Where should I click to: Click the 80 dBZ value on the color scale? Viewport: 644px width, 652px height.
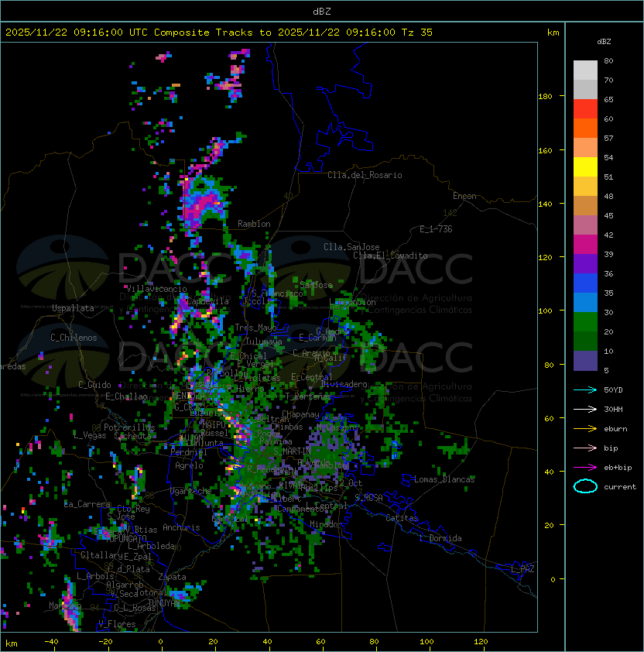608,60
